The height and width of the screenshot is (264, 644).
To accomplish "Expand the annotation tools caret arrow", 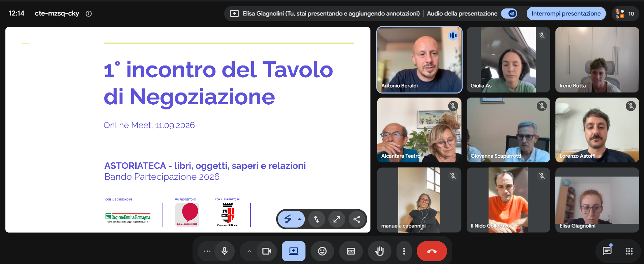I will tap(299, 219).
